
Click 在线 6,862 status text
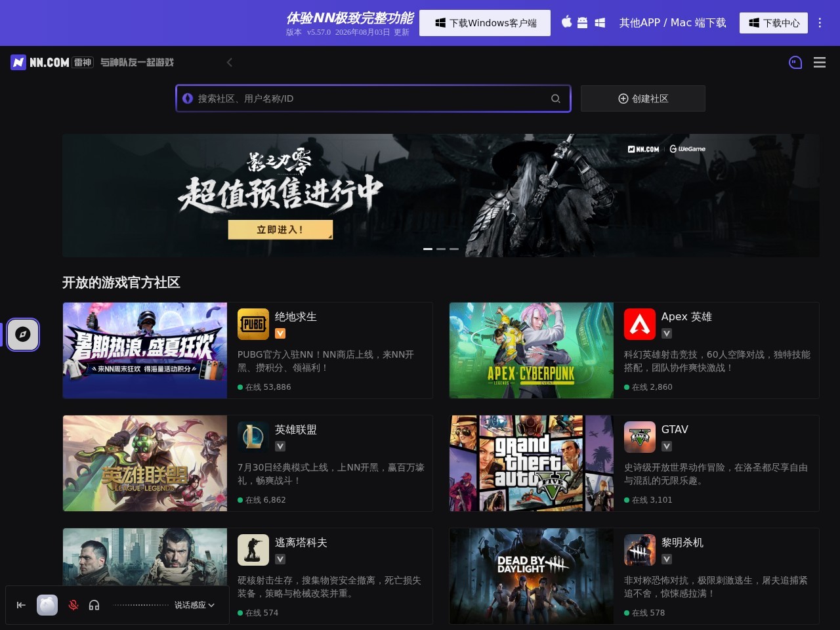click(x=262, y=500)
